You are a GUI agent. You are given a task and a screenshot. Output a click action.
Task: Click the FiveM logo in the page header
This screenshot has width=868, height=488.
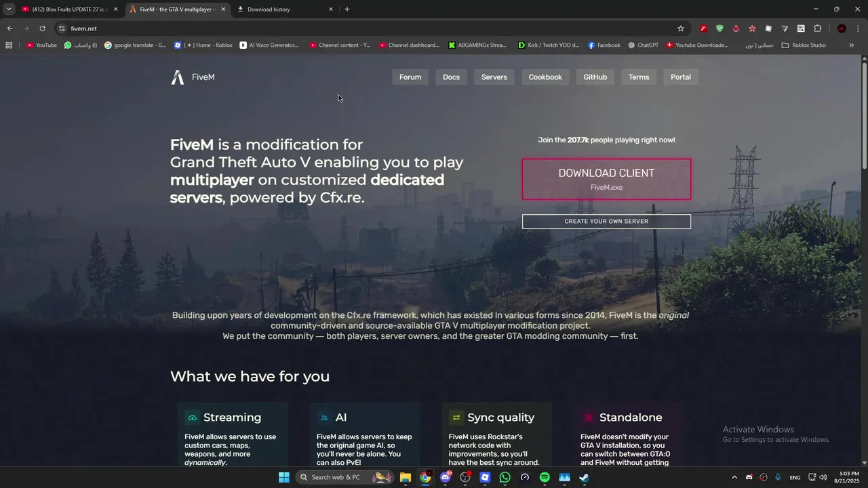pyautogui.click(x=193, y=77)
